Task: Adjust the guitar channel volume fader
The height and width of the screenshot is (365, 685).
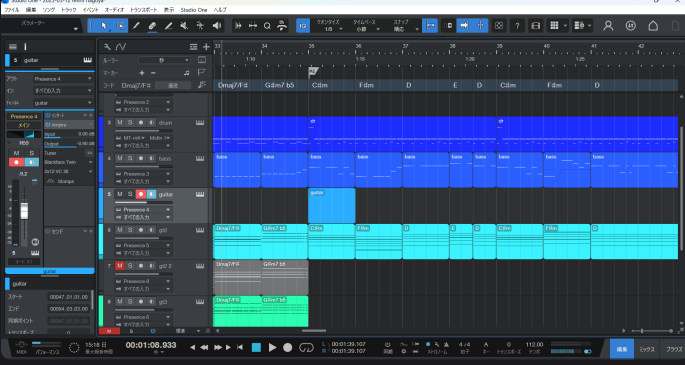Action: 24,211
